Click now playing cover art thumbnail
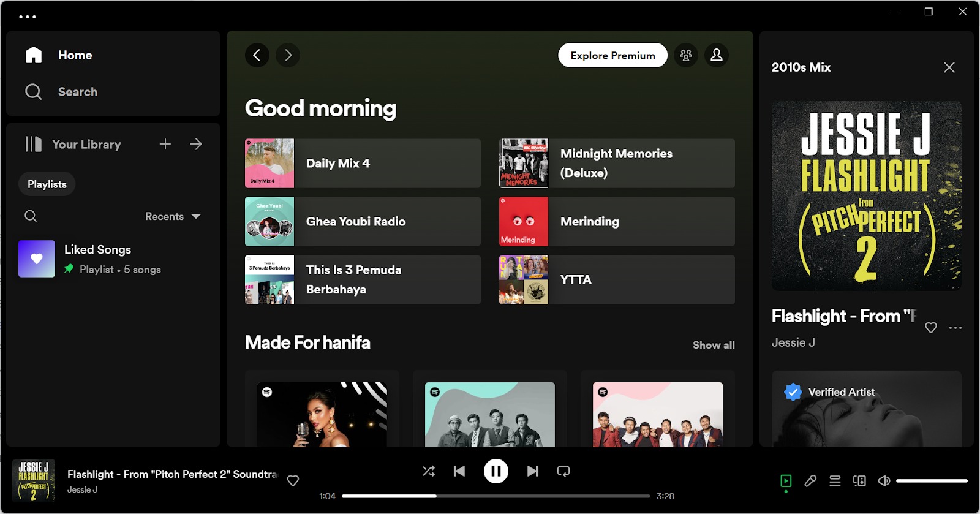The height and width of the screenshot is (514, 980). coord(34,481)
